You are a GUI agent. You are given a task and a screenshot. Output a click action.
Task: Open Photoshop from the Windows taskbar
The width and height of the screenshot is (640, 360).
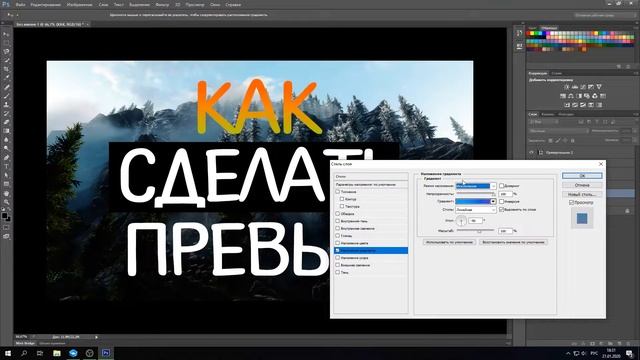point(106,353)
